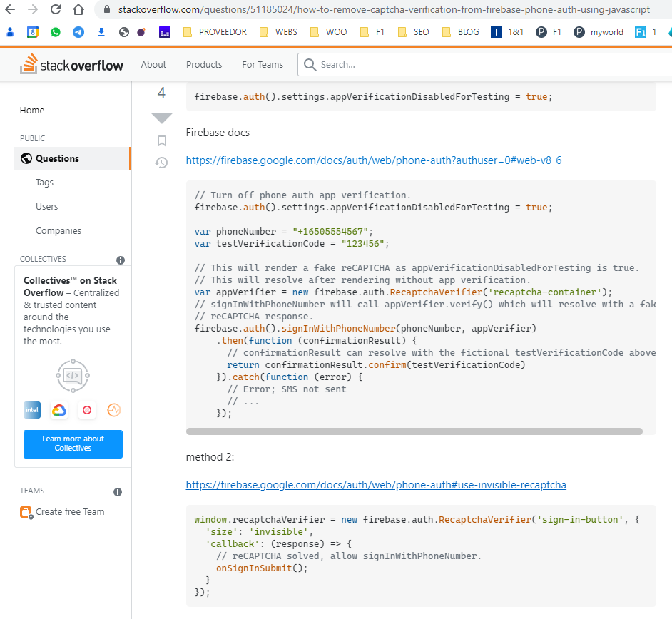Click the code block horizontal scrollbar
This screenshot has width=672, height=619.
coord(414,431)
